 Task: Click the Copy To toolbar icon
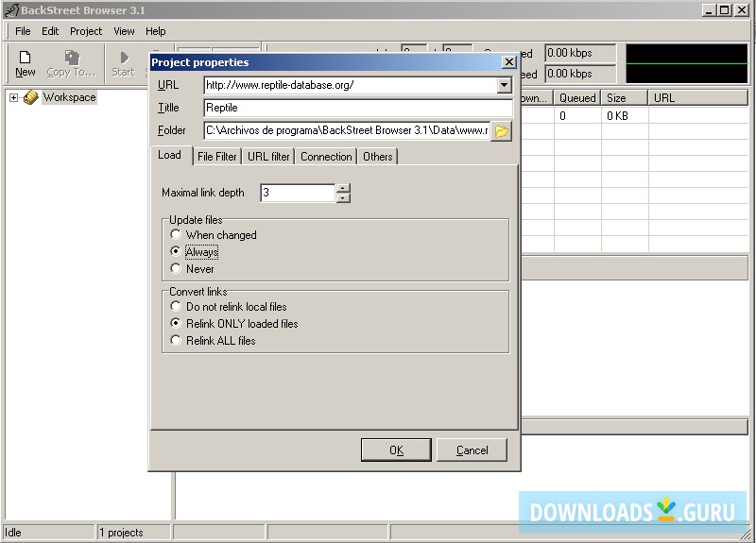coord(72,58)
